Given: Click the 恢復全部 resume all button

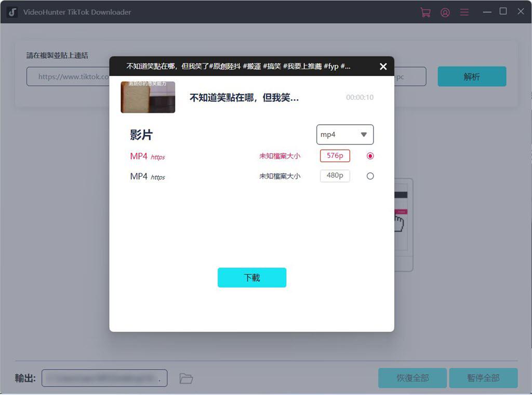Looking at the screenshot, I should click(413, 378).
